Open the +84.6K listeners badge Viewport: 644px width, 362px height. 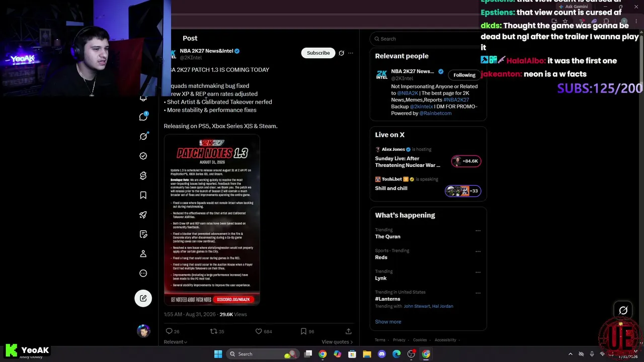(466, 161)
